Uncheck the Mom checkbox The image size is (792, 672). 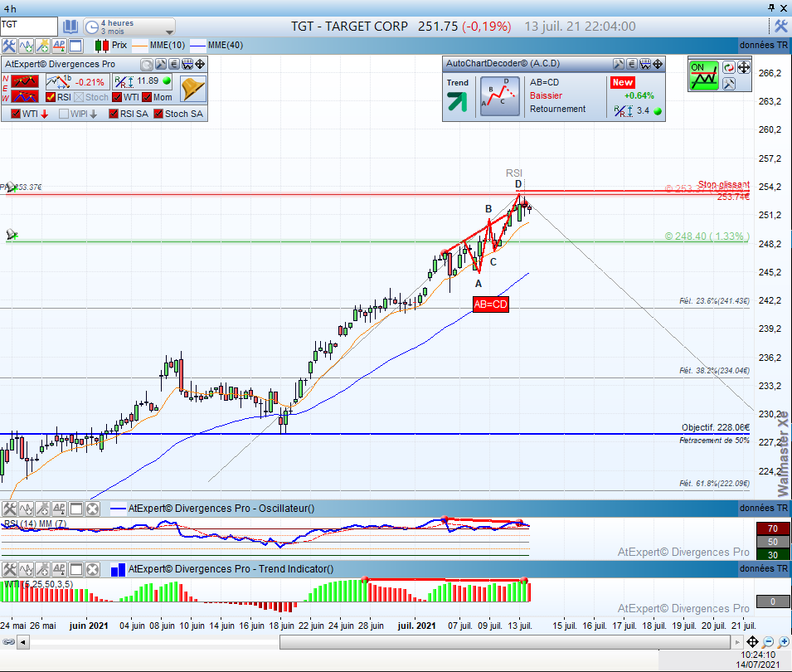[147, 97]
